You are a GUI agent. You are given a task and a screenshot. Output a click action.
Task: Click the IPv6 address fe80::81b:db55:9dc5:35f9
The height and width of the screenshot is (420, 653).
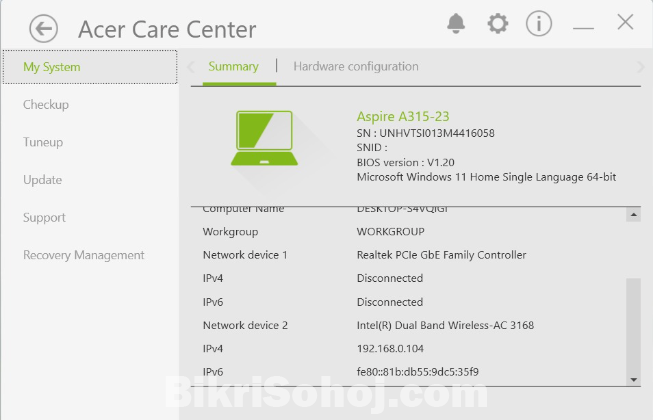[x=418, y=372]
